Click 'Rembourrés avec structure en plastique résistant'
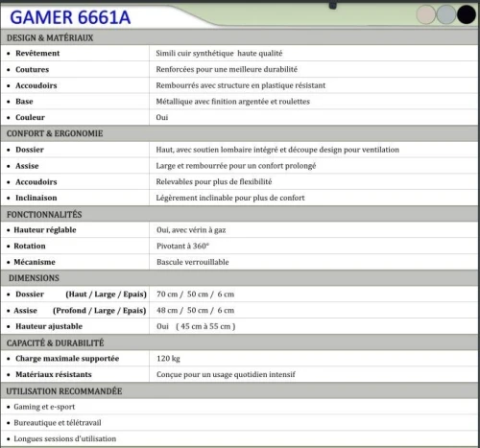 pyautogui.click(x=241, y=85)
